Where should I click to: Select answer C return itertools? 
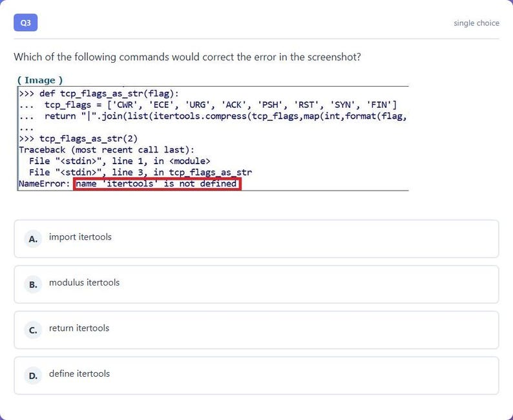tap(256, 330)
